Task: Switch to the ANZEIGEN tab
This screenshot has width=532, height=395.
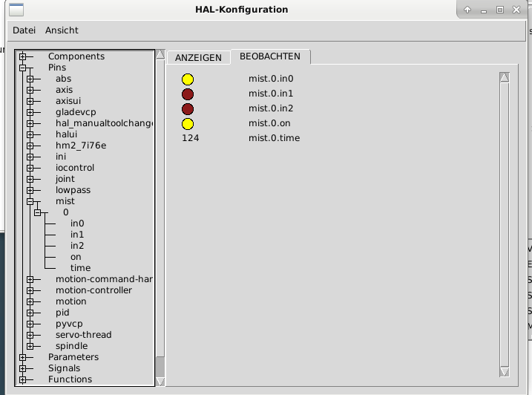Action: 199,57
